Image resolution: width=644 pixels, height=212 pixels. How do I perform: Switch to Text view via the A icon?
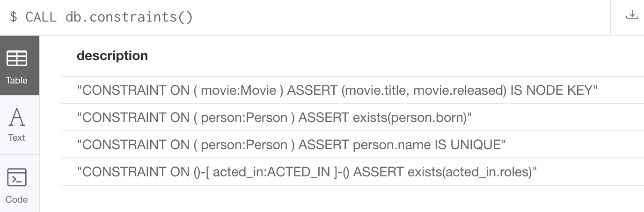click(x=17, y=117)
